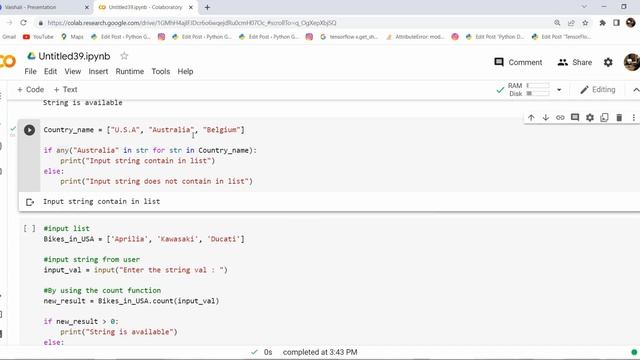The width and height of the screenshot is (640, 360).
Task: Copy link to cell icon
Action: click(560, 118)
